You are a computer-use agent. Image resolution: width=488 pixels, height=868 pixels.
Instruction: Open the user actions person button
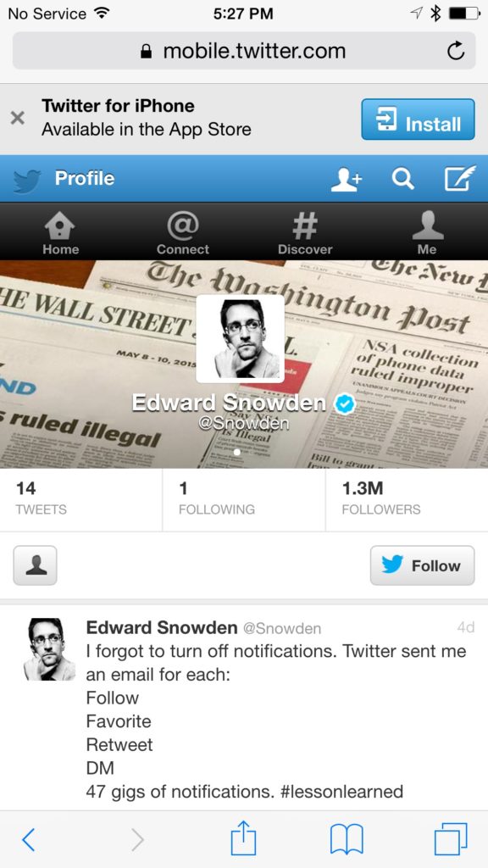pos(35,565)
